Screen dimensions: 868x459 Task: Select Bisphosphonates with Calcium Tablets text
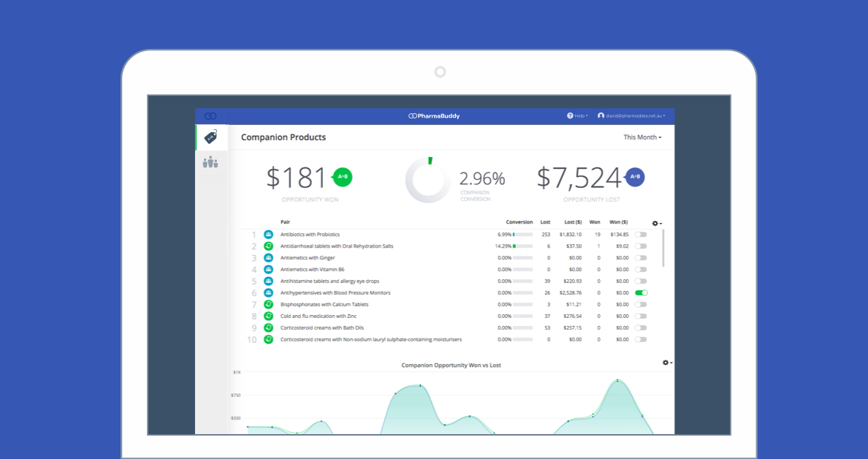click(324, 305)
